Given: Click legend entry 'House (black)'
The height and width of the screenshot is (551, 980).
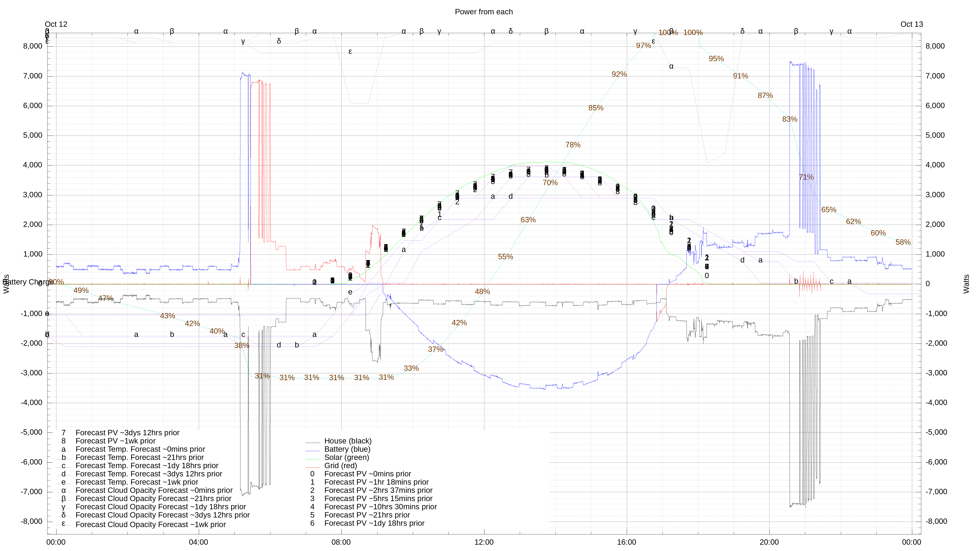Looking at the screenshot, I should [x=348, y=441].
